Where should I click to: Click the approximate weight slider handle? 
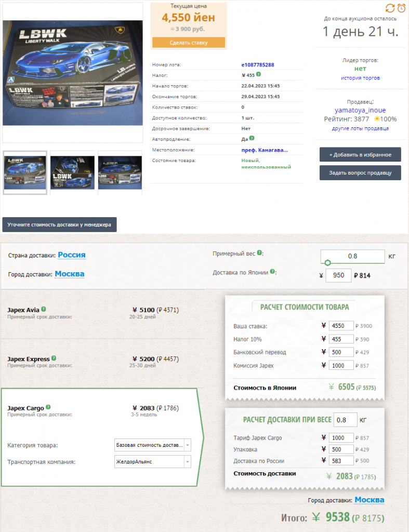click(x=328, y=262)
